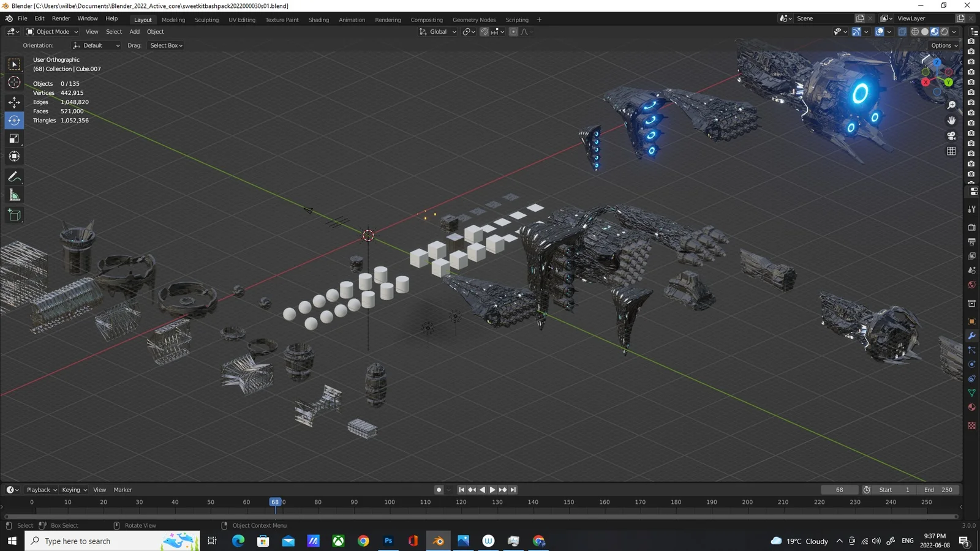Click the current frame field showing 68
This screenshot has height=551, width=980.
pyautogui.click(x=839, y=489)
